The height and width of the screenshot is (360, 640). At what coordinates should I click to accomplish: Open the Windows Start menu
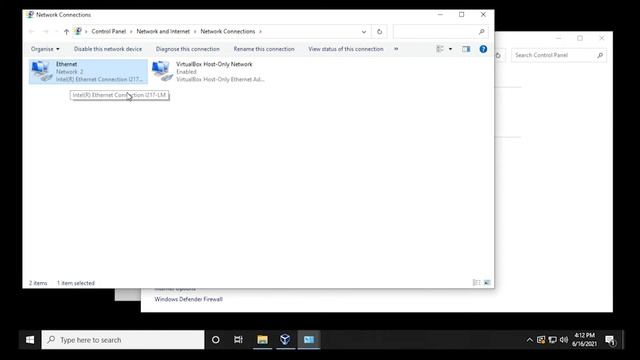[x=30, y=340]
